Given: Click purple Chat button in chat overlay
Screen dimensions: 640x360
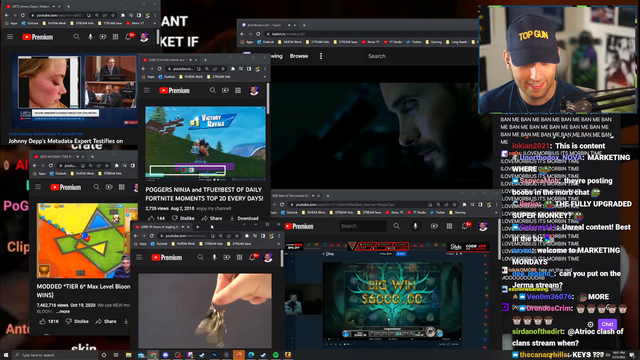Looking at the screenshot, I should pos(607,324).
